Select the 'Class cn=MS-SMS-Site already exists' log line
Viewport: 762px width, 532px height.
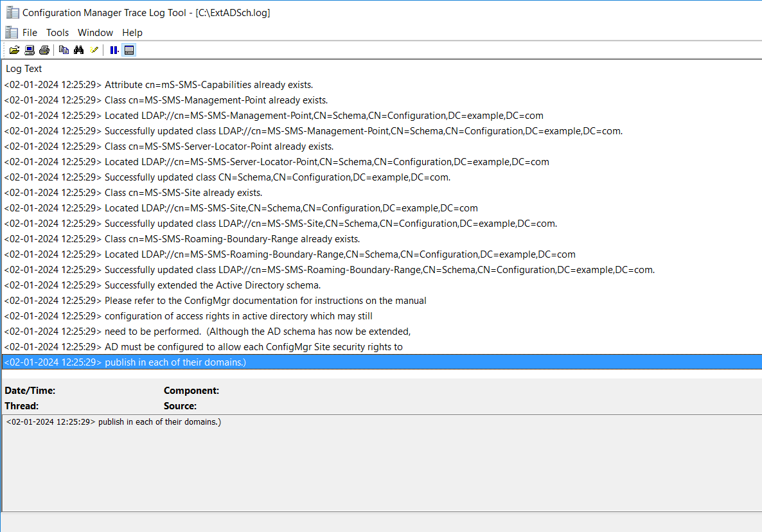coord(183,193)
